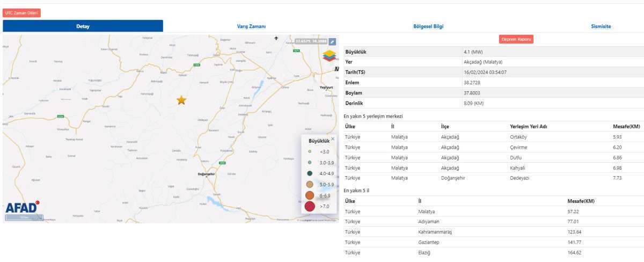Click the distance value 164.62

click(575, 252)
